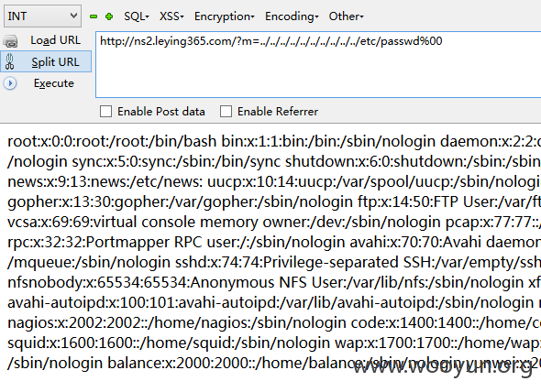Viewport: 541px width, 392px height.
Task: Click the Load URL drive icon
Action: [10, 41]
